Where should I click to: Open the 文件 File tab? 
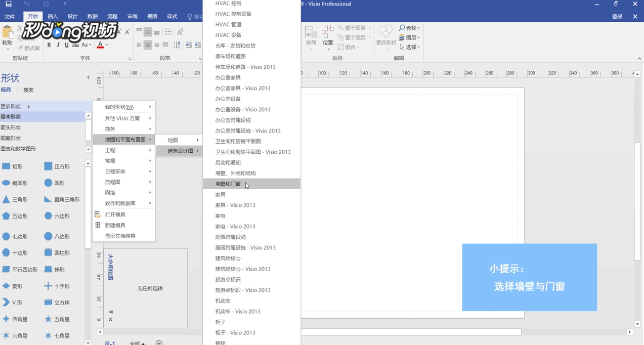(10, 17)
